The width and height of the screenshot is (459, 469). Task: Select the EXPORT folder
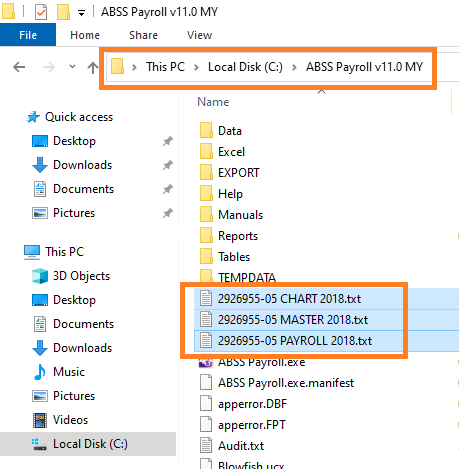point(239,173)
